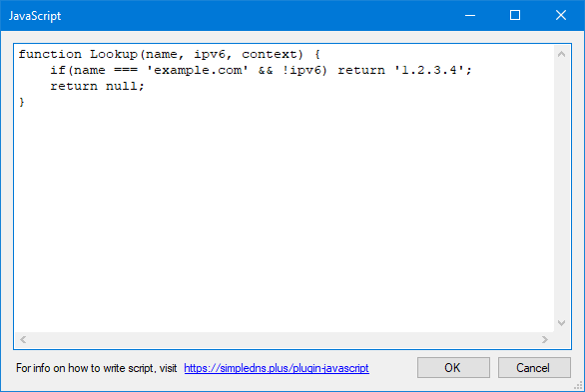Place cursor after the closing brace
Viewport: 585px width, 392px height.
[26, 102]
